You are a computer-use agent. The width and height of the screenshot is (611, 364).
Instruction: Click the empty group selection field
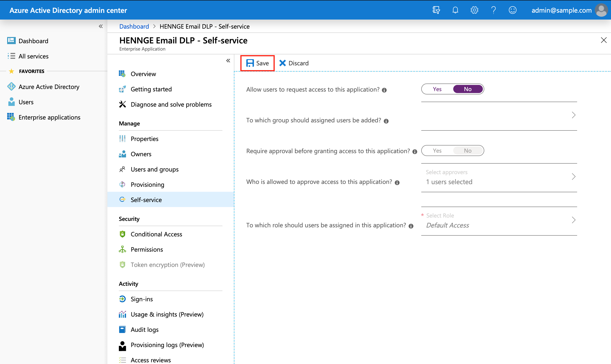(499, 116)
